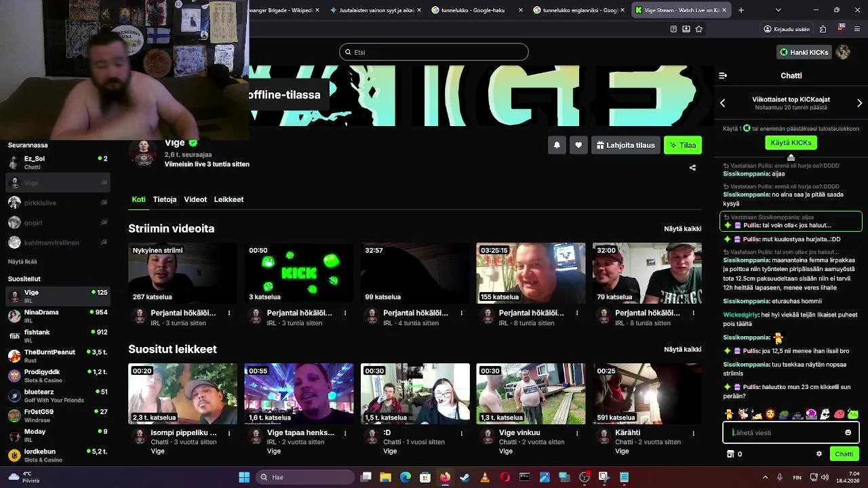
Task: Open Microsoft Edge from the taskbar
Action: [x=406, y=477]
